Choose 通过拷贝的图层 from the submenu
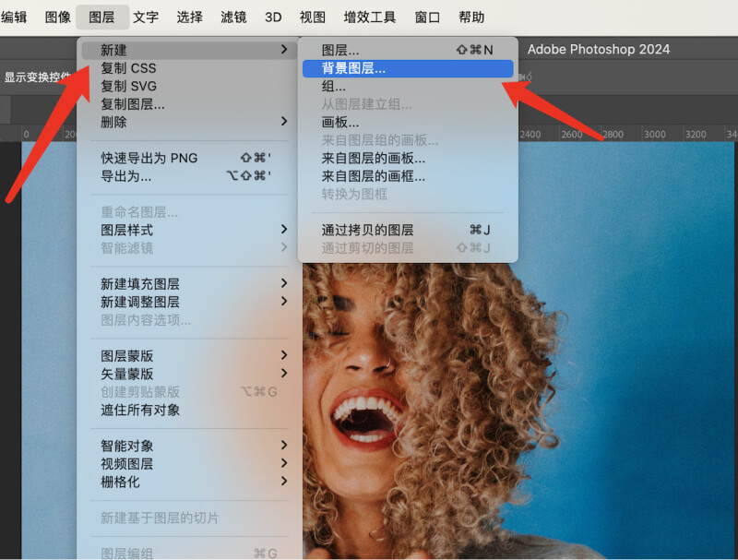Screen dimensions: 738x560 click(x=367, y=230)
